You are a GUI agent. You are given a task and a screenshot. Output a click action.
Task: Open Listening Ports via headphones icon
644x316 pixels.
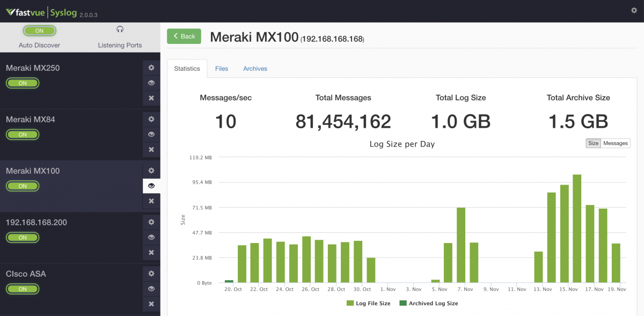point(119,30)
